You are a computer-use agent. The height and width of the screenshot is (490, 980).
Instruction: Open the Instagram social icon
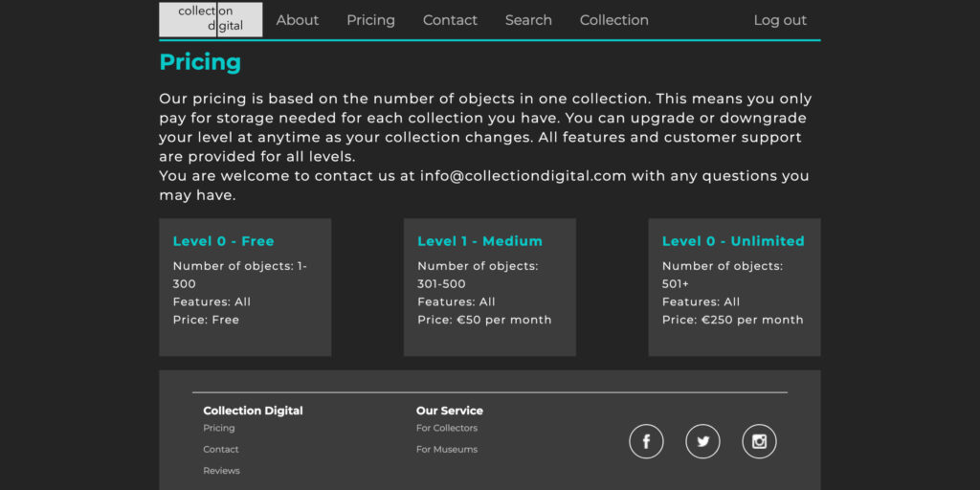759,441
